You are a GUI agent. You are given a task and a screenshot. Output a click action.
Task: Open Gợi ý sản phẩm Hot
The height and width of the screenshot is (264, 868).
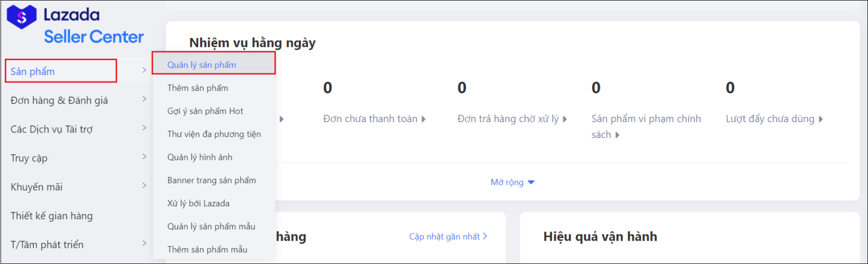[205, 111]
